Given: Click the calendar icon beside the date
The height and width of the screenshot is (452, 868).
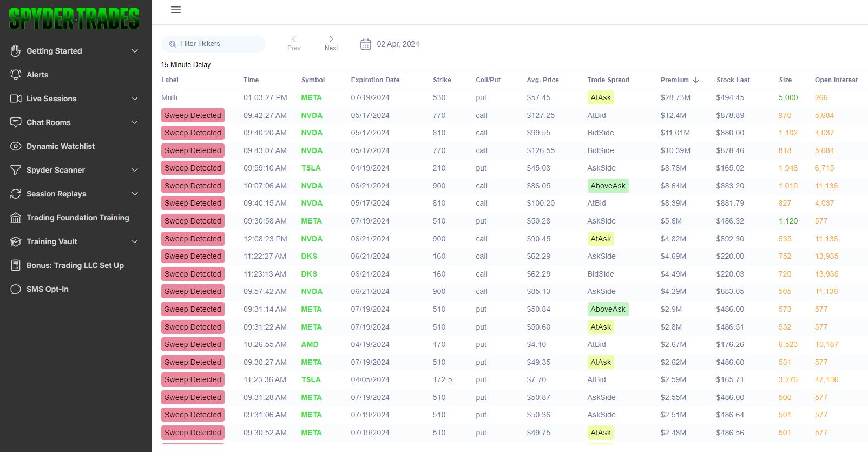Looking at the screenshot, I should click(x=366, y=44).
